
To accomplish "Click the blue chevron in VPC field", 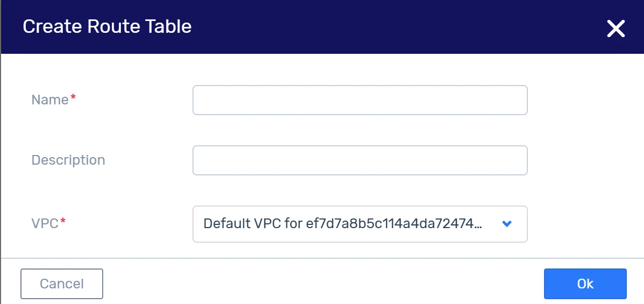I will [506, 224].
